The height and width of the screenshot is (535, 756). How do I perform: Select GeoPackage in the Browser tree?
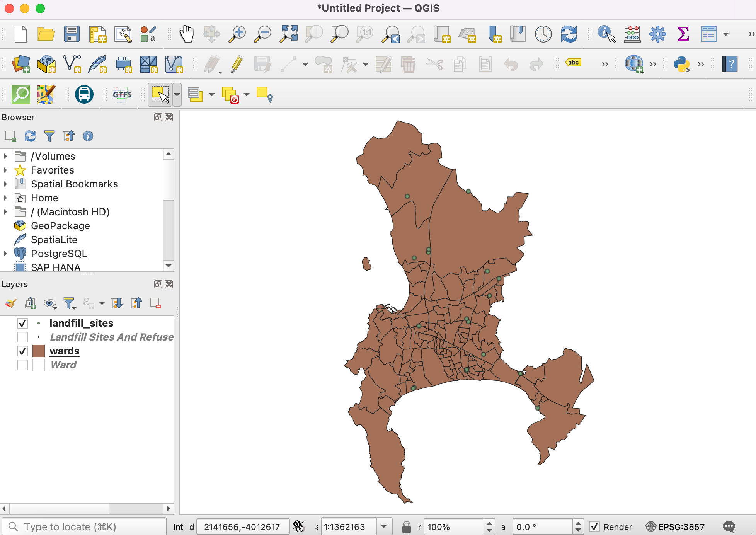(x=60, y=226)
